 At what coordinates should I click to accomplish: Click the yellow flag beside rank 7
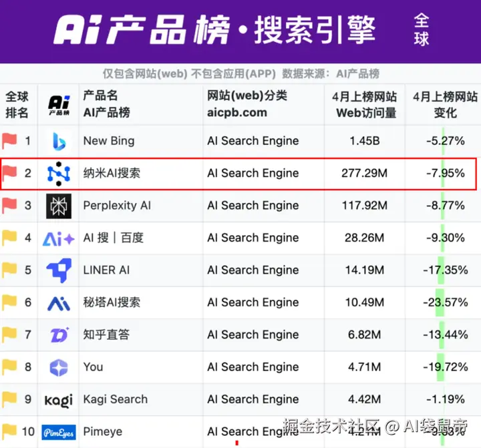point(9,334)
